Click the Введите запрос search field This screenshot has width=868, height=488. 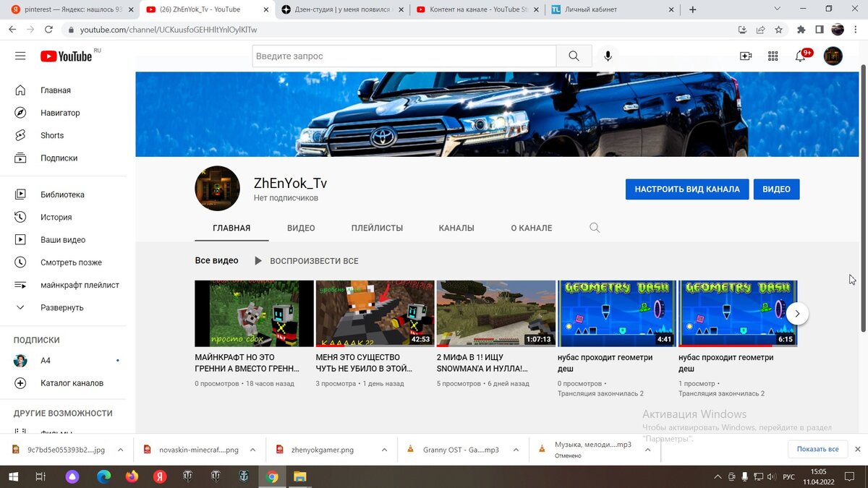click(x=404, y=56)
